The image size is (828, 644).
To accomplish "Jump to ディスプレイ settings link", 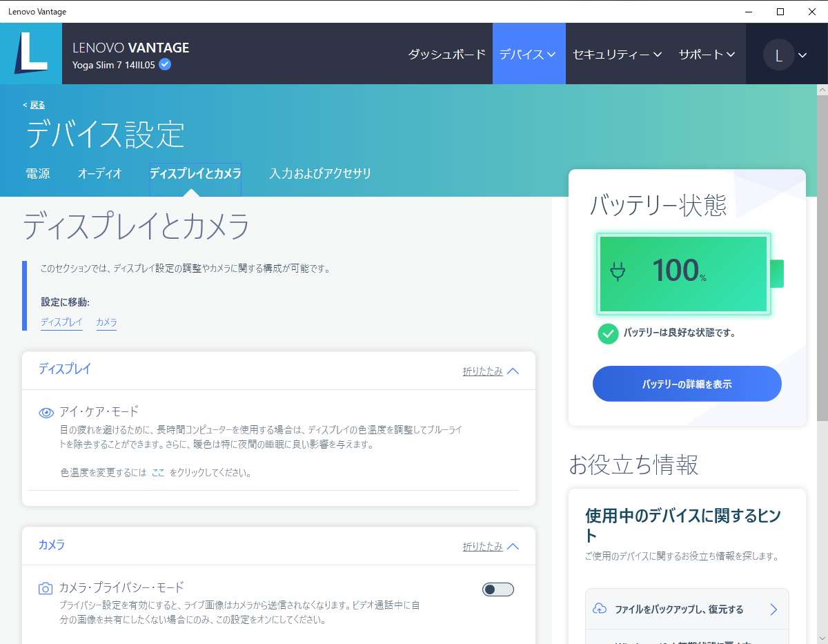I will coord(61,322).
